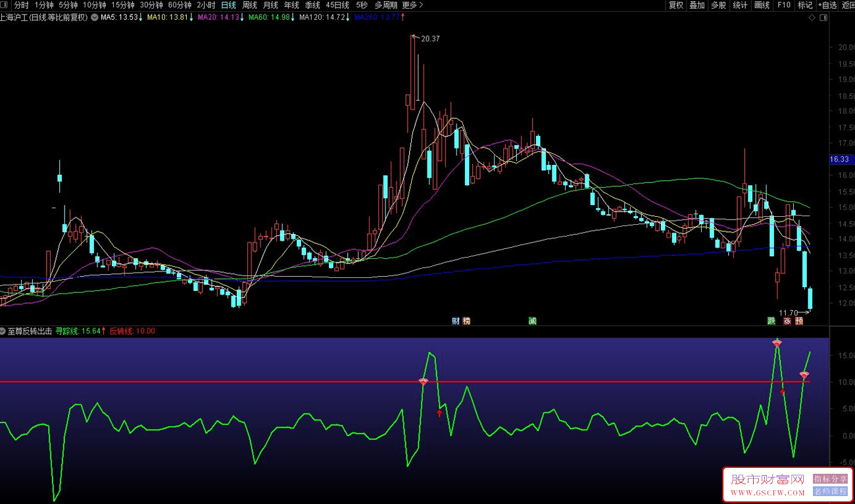Click the 16.33 price tag on axis
Screen dimensions: 855x504
coord(841,159)
